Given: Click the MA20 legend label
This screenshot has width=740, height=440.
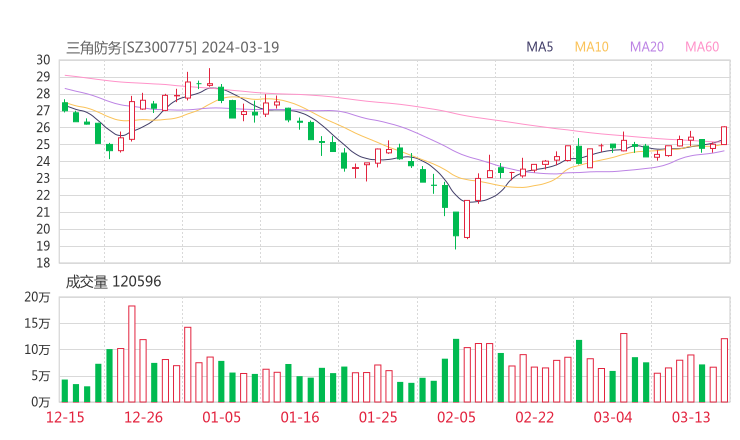Looking at the screenshot, I should coord(647,47).
